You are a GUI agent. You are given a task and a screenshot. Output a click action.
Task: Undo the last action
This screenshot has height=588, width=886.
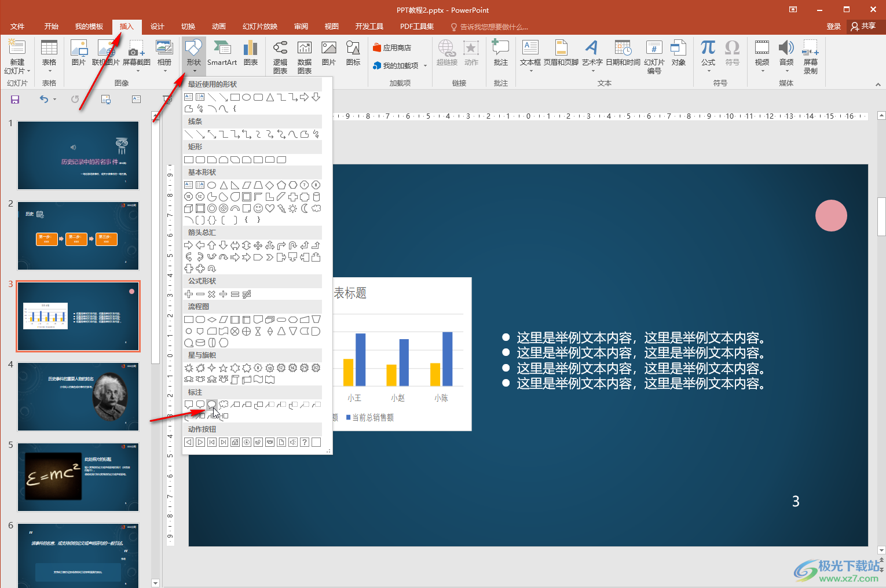tap(44, 100)
